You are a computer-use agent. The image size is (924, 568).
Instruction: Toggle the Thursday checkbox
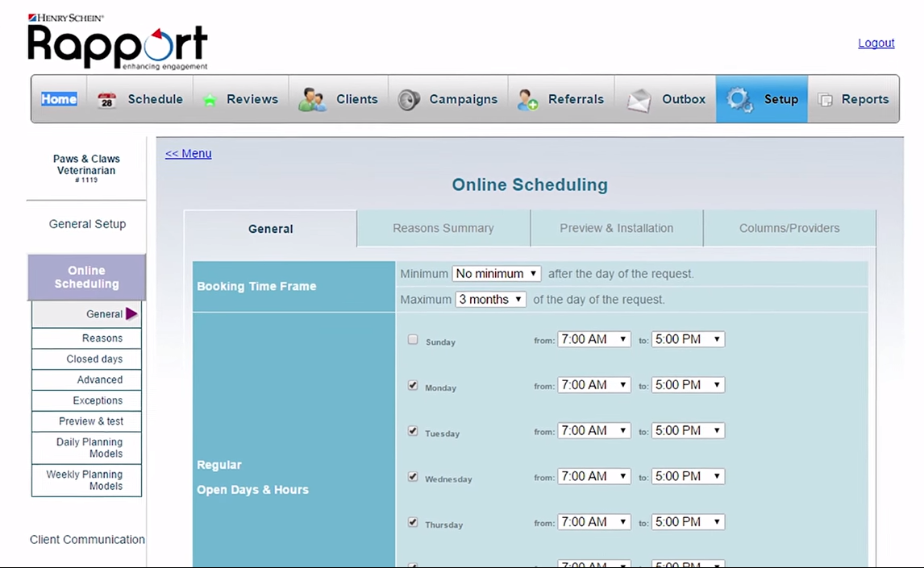pyautogui.click(x=413, y=522)
